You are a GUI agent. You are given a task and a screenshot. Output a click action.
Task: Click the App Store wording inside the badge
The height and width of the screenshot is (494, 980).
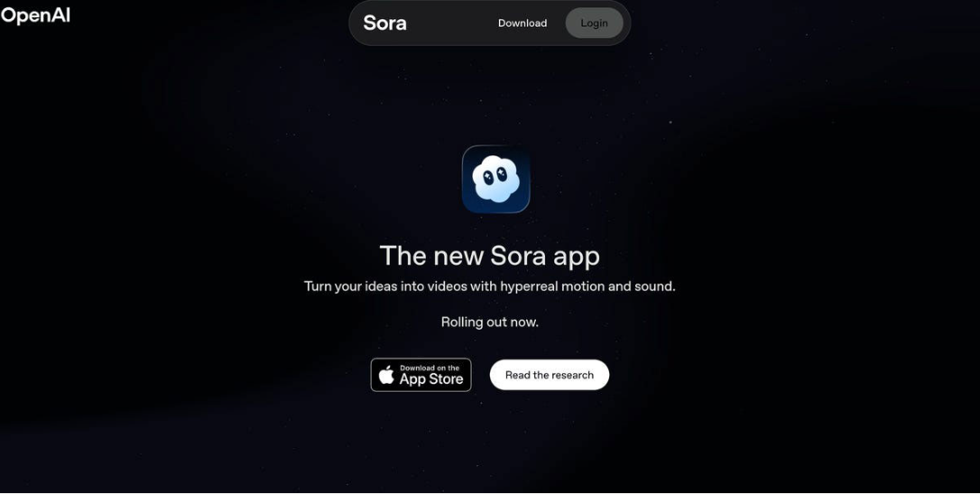(x=431, y=379)
